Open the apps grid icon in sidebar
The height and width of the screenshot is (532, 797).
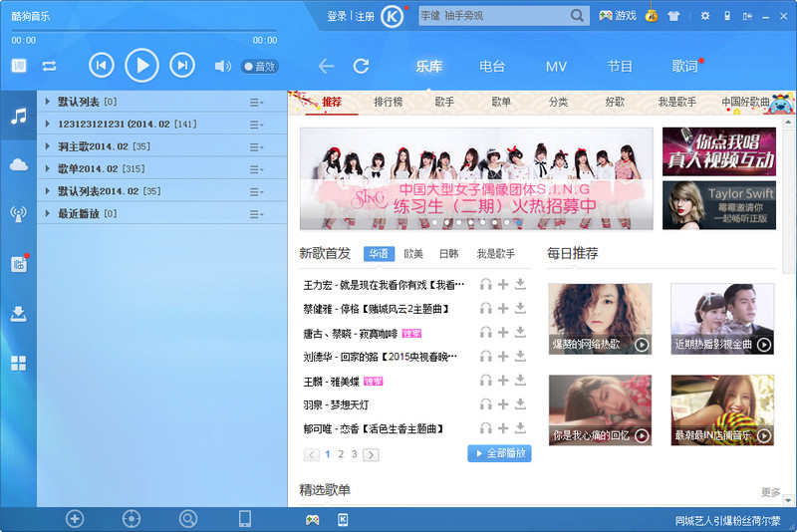(18, 364)
